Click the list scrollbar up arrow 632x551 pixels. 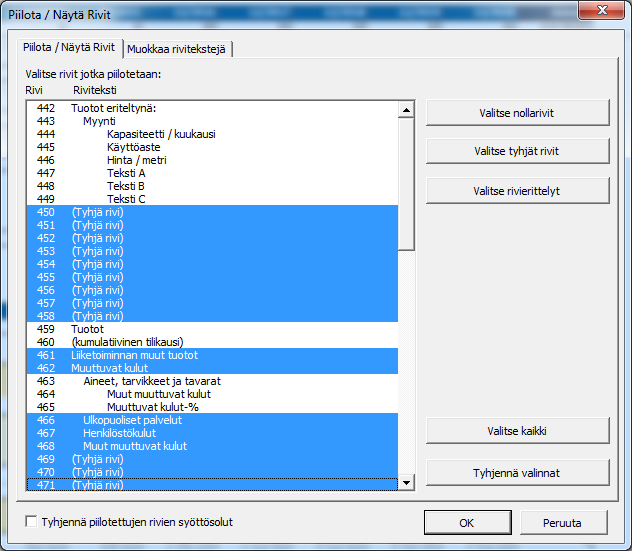click(406, 110)
